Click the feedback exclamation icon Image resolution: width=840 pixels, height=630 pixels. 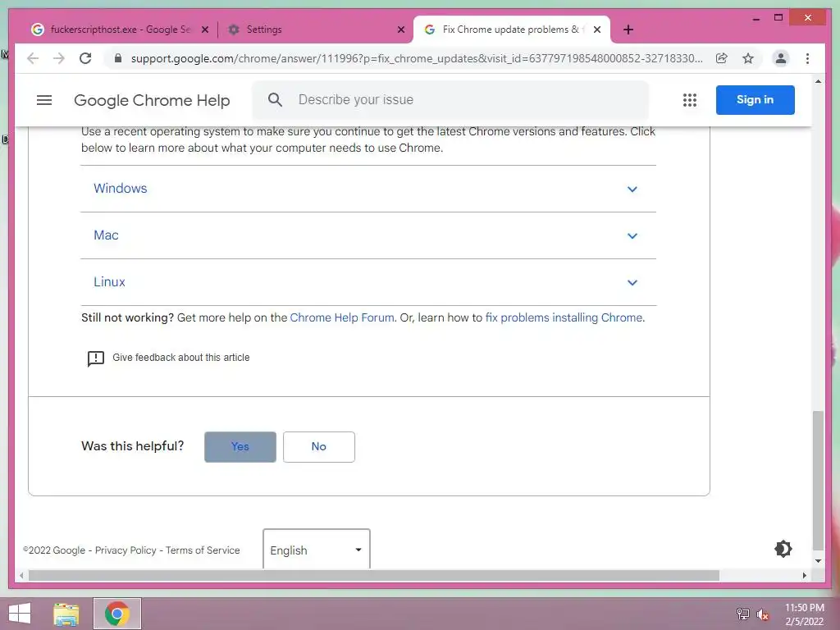coord(96,358)
